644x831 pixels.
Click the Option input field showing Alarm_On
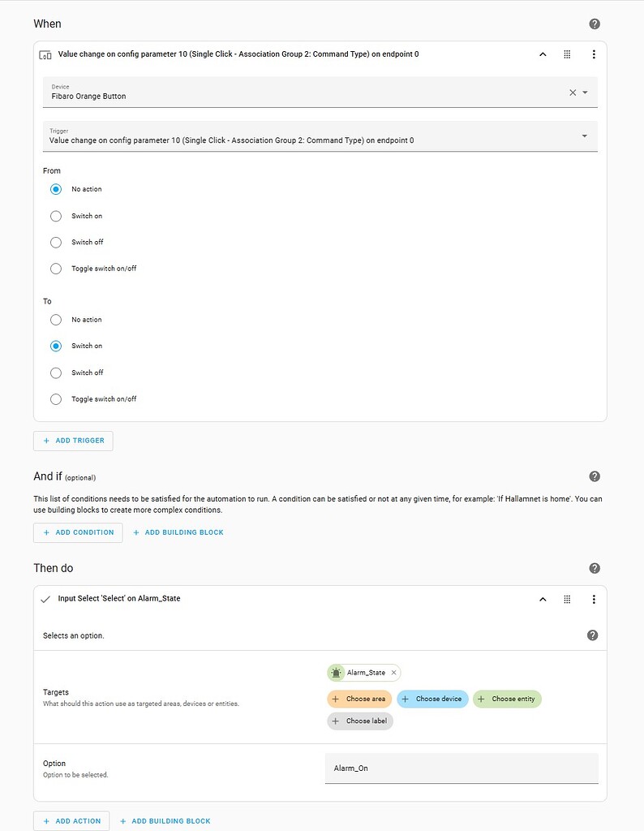coord(461,768)
